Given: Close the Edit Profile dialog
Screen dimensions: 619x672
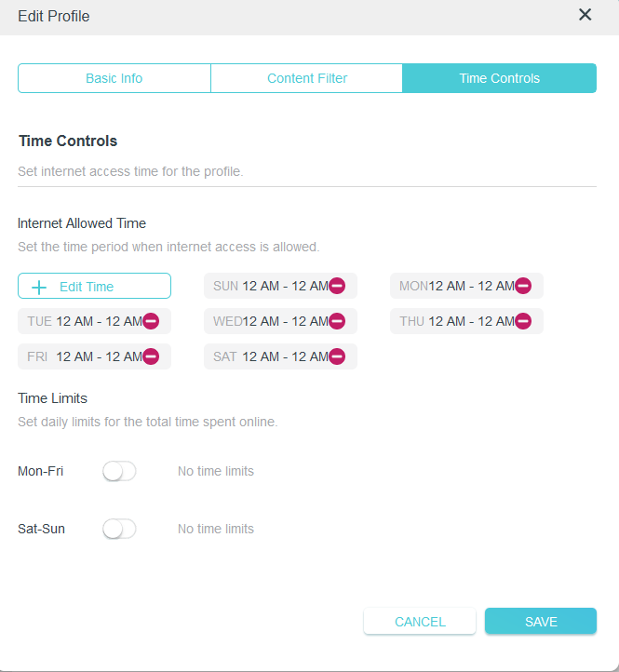Looking at the screenshot, I should (585, 15).
